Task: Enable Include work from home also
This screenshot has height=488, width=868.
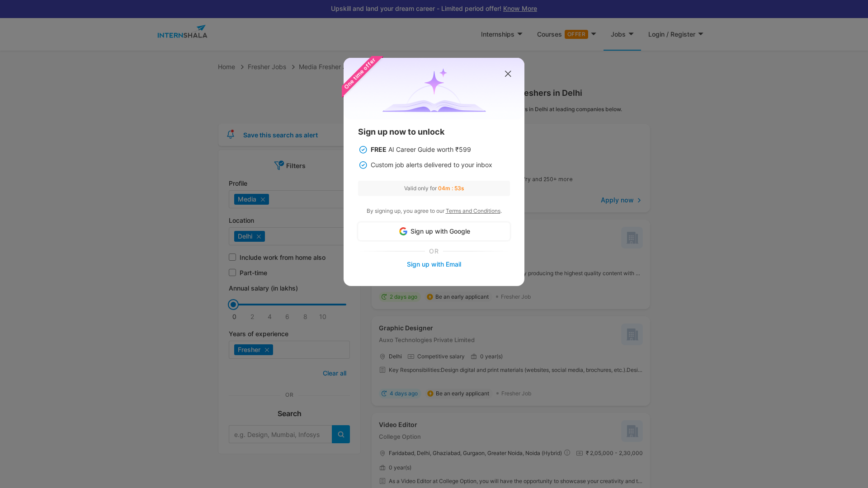Action: click(x=232, y=257)
